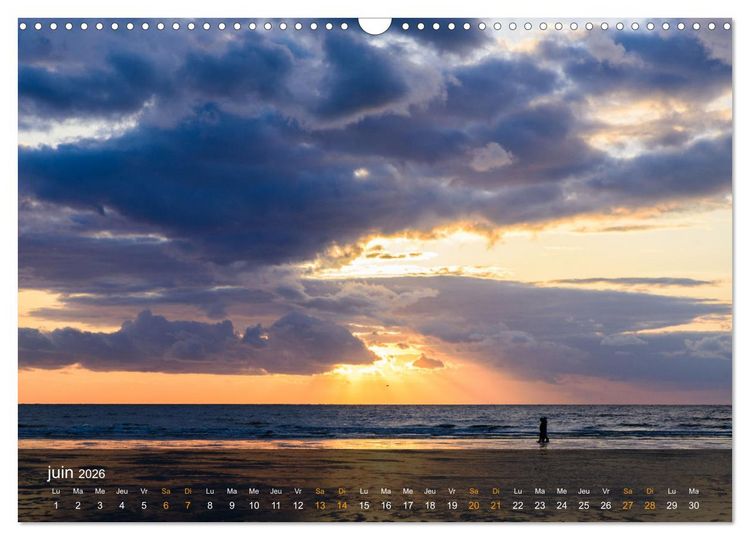Select date 29 near the end
The width and height of the screenshot is (750, 540).
(672, 506)
